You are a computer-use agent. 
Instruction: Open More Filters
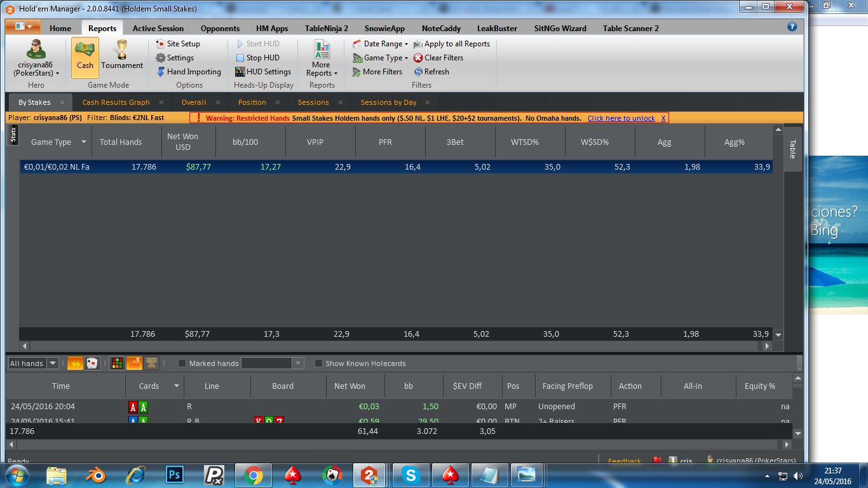coord(377,72)
